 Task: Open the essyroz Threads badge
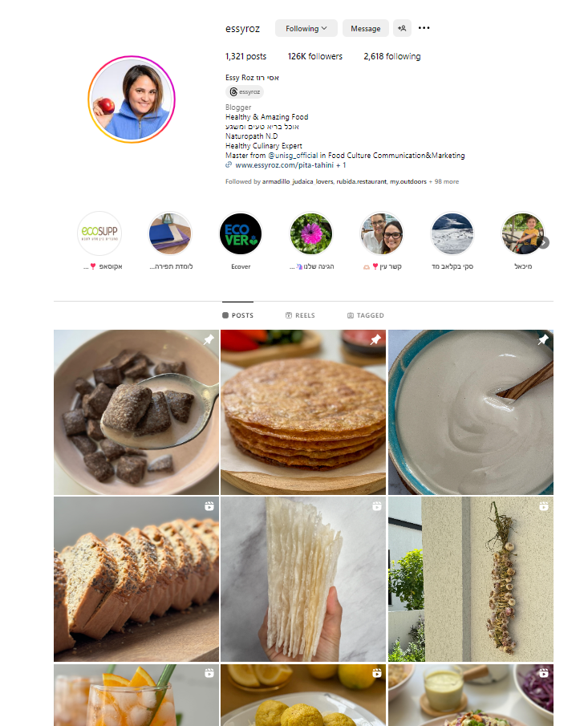(x=245, y=91)
